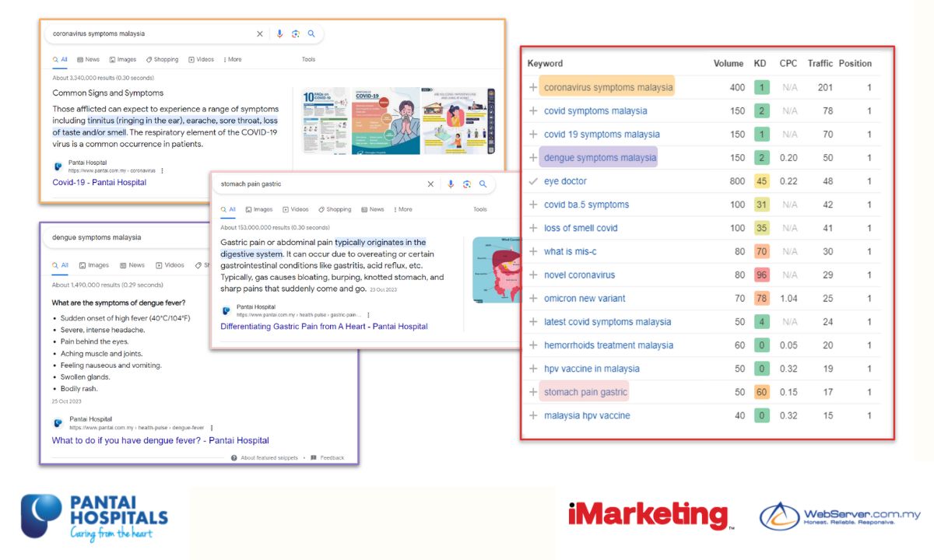
Task: Click the WebServer.com.my logo
Action: click(840, 516)
